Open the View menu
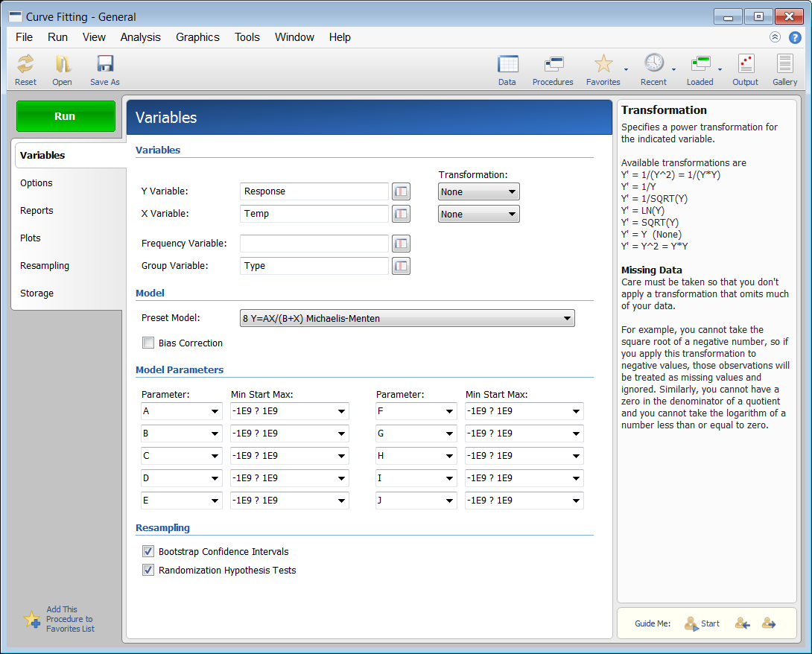The image size is (812, 654). tap(94, 37)
